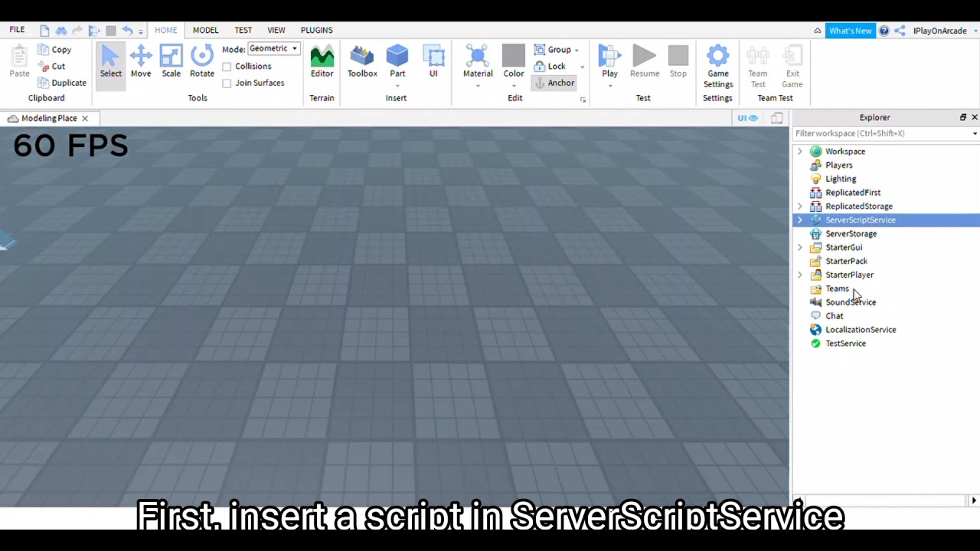Insert a new Part
Screen dimensions: 980x551
pos(397,61)
